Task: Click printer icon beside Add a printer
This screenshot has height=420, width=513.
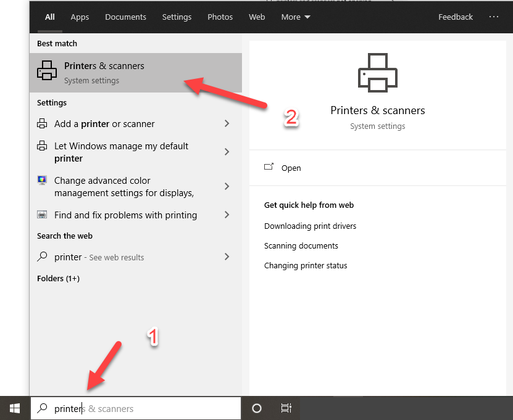Action: tap(42, 123)
